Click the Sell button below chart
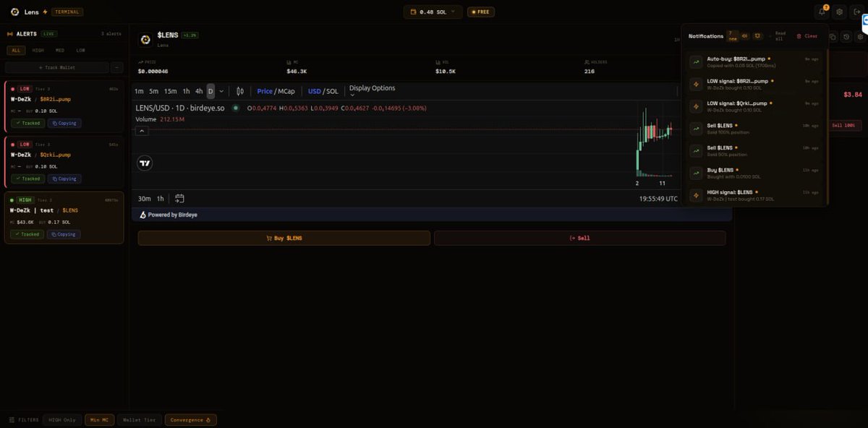This screenshot has width=868, height=428. tap(579, 238)
